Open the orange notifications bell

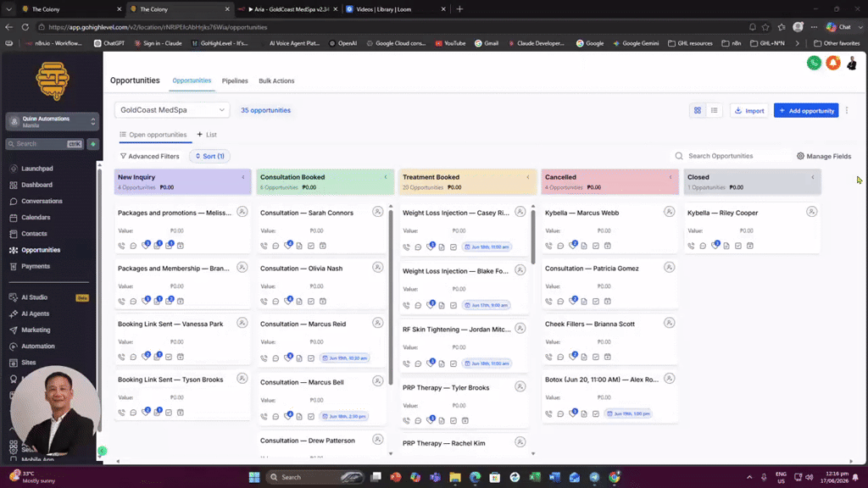(x=832, y=63)
